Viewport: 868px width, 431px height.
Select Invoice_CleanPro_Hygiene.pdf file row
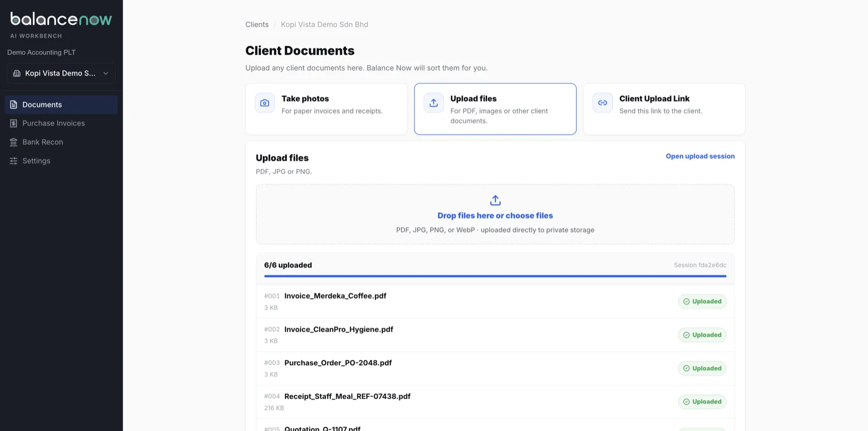click(x=495, y=335)
